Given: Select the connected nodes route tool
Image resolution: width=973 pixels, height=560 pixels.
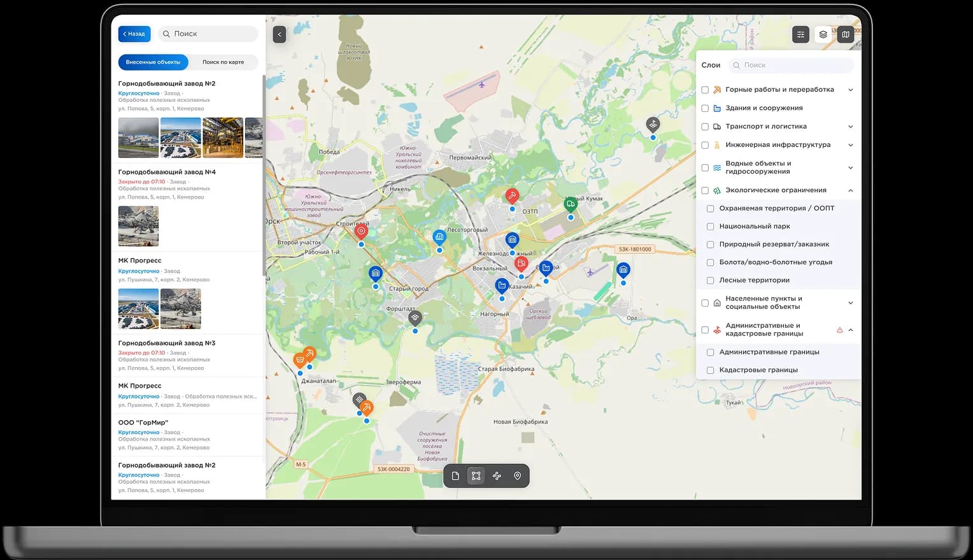Looking at the screenshot, I should [497, 476].
